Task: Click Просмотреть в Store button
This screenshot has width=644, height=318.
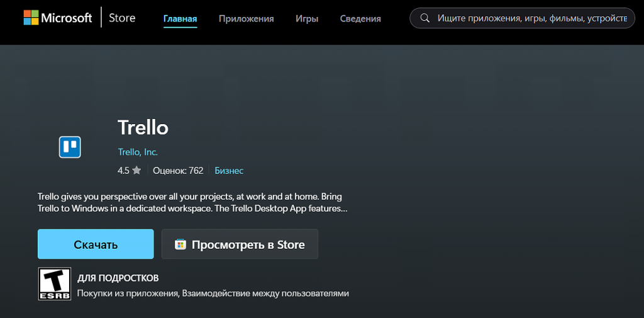Action: [240, 244]
